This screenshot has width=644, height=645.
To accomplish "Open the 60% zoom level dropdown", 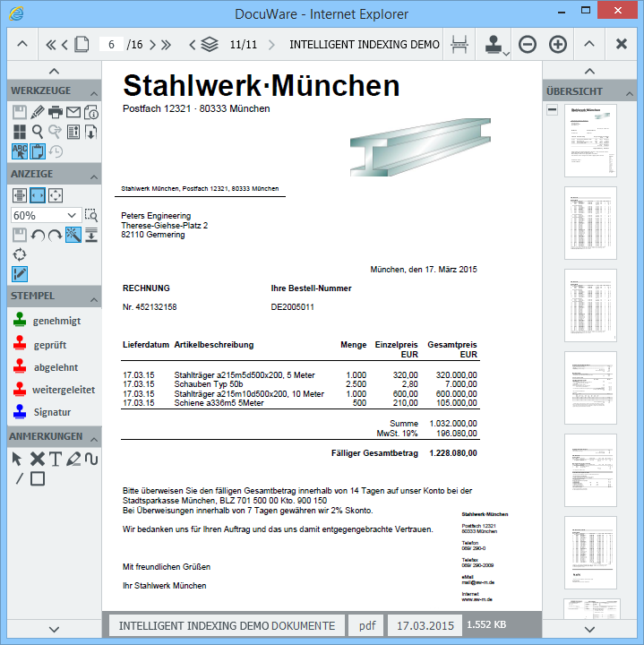I will (46, 215).
